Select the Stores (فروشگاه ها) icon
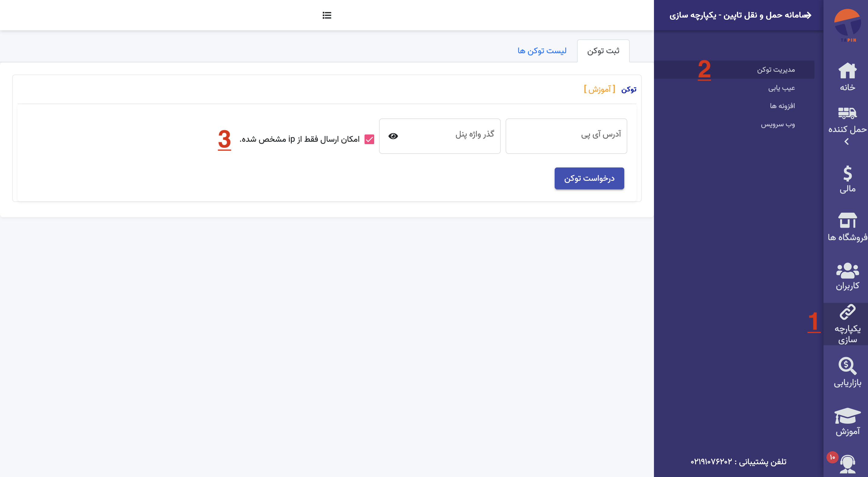This screenshot has height=477, width=868. pos(847,221)
